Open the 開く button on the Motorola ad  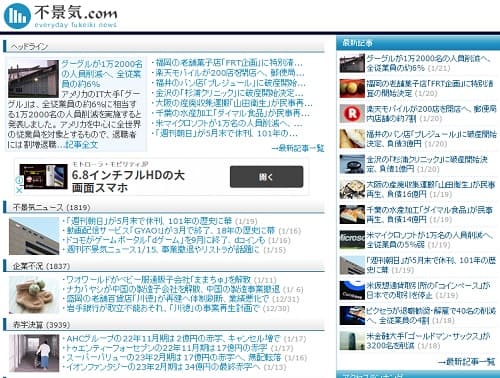point(266,177)
